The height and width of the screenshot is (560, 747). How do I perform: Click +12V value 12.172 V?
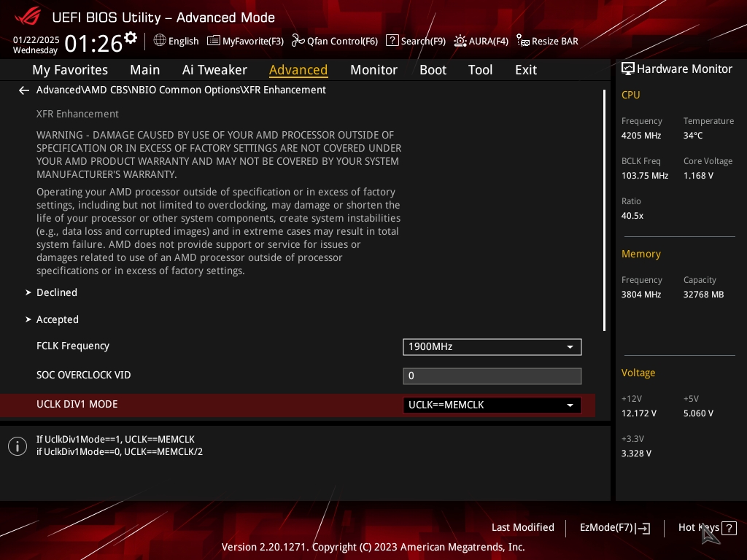point(639,413)
